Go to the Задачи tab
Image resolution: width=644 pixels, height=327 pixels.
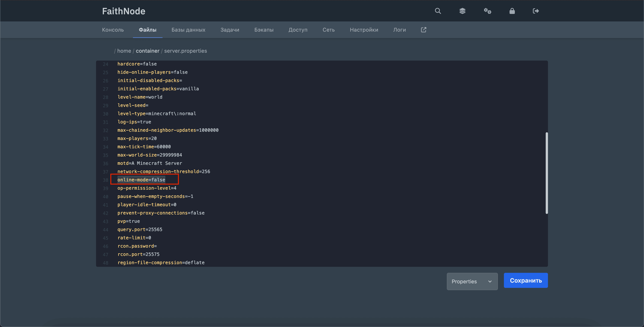click(x=230, y=30)
